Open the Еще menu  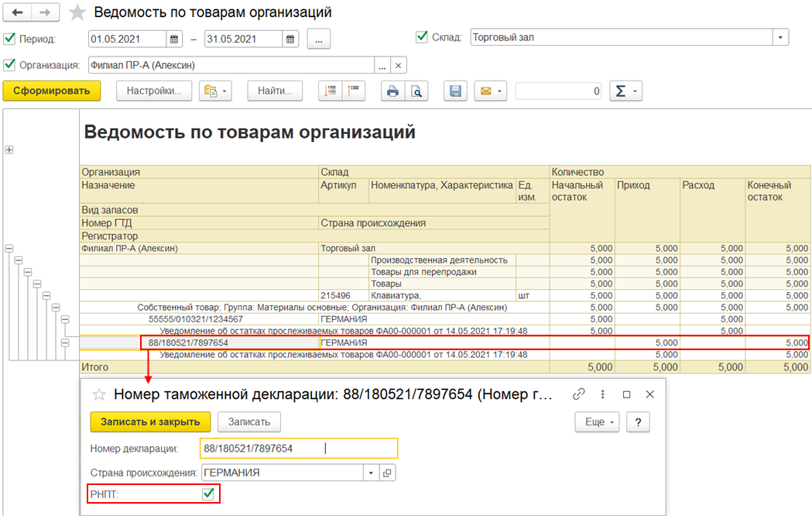(x=597, y=422)
